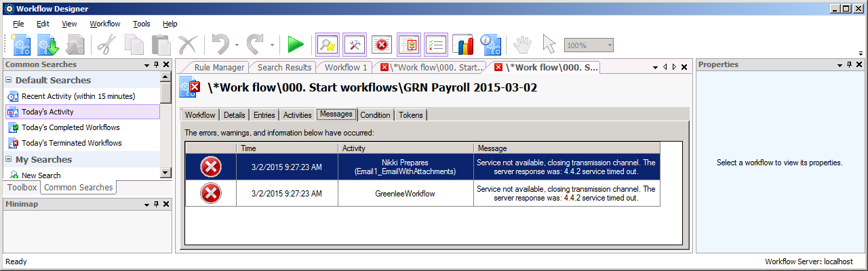The image size is (868, 271).
Task: Click the import workflow green arrow icon
Action: tap(48, 45)
